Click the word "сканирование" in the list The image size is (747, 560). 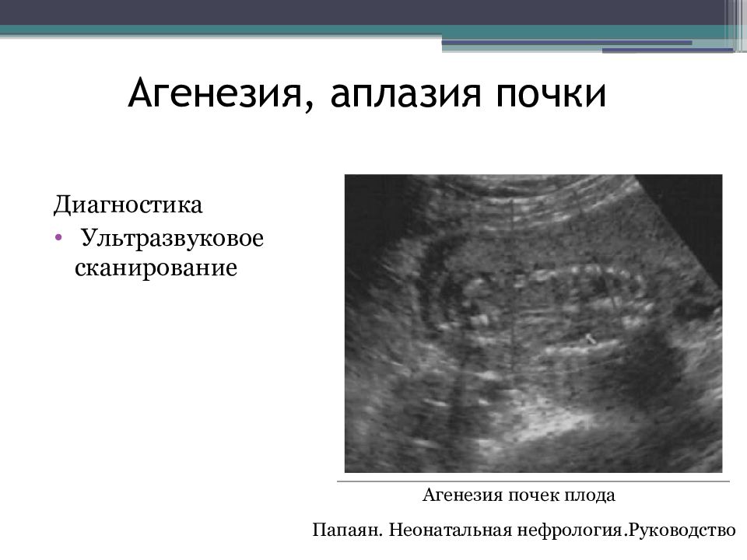coord(156,268)
